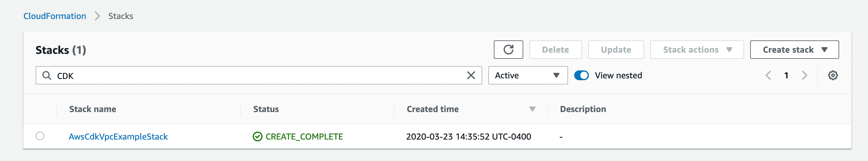Click the search magnifier icon
868x161 pixels.
pos(47,75)
